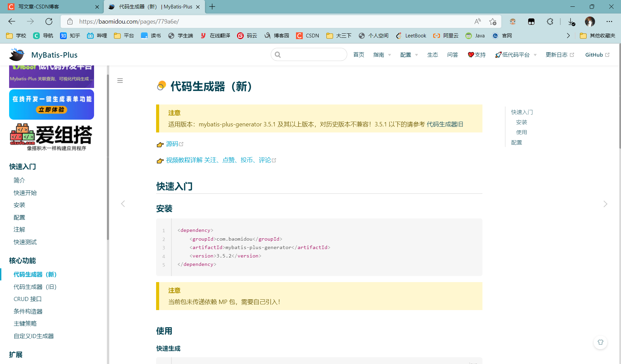Open the read aloud icon
Image resolution: width=621 pixels, height=364 pixels.
(x=477, y=22)
